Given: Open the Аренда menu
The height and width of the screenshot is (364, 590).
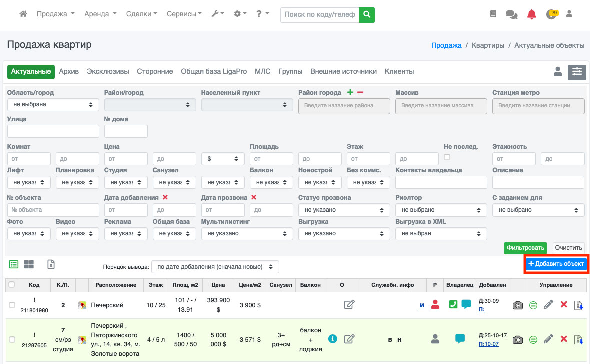Looking at the screenshot, I should (100, 14).
